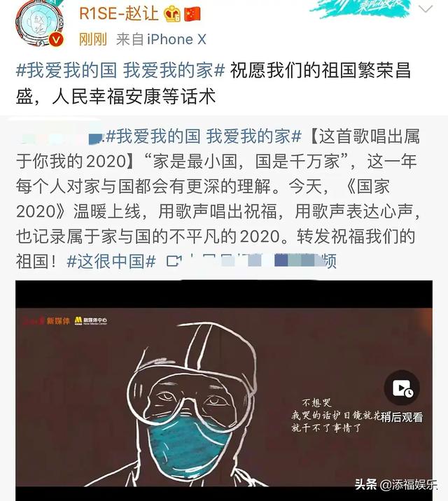
Task: Tap the Chinese flag emoji icon
Action: coord(192,14)
